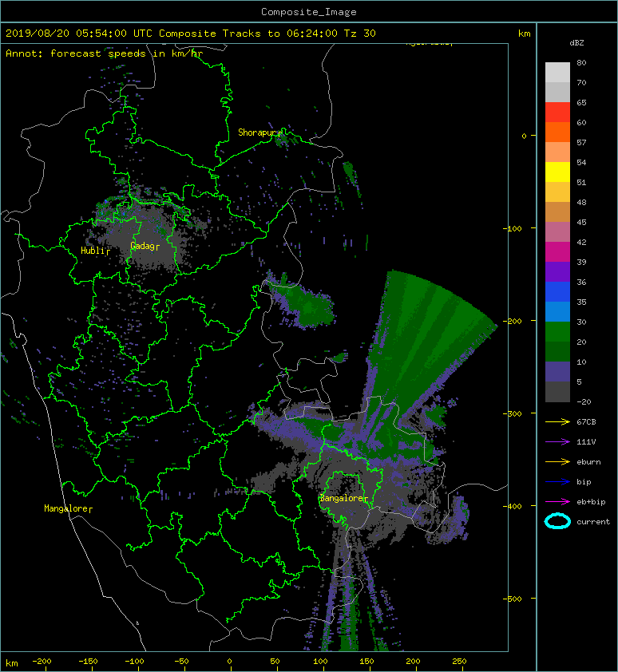Select the dark orange 57-60 dBZ swatch
Viewport: 618px width, 672px height.
(557, 132)
